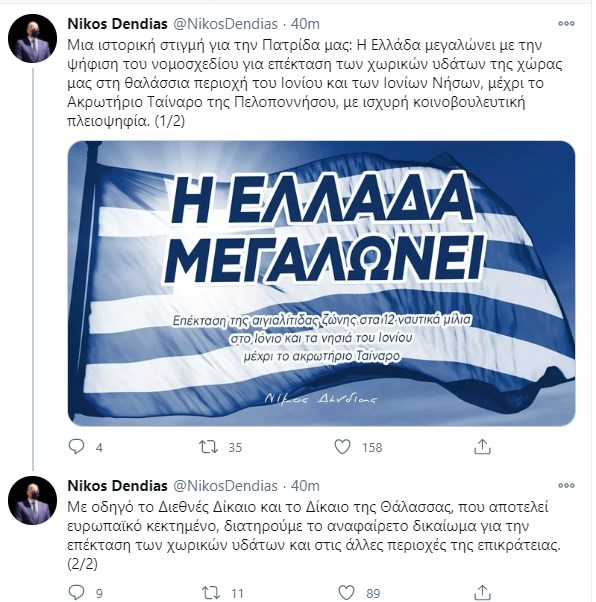Open the Nikos Dendias name link on second tweet
This screenshot has width=596, height=602.
point(118,486)
